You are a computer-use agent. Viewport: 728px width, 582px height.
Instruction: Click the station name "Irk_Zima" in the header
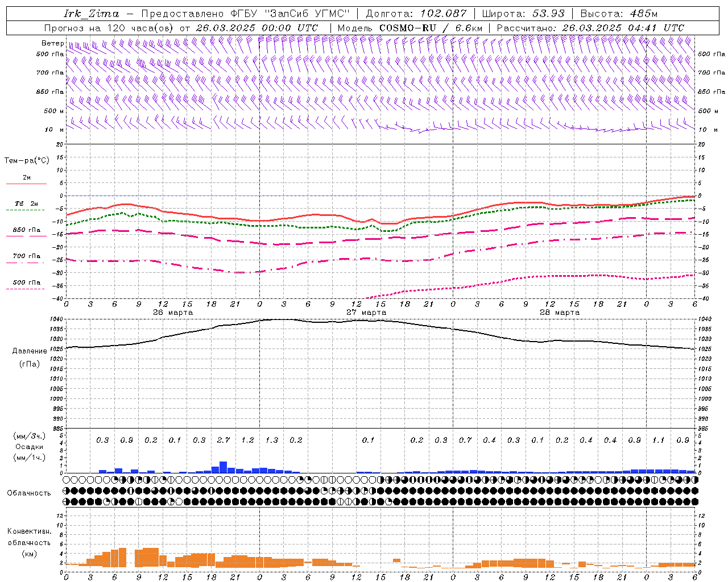tap(92, 14)
